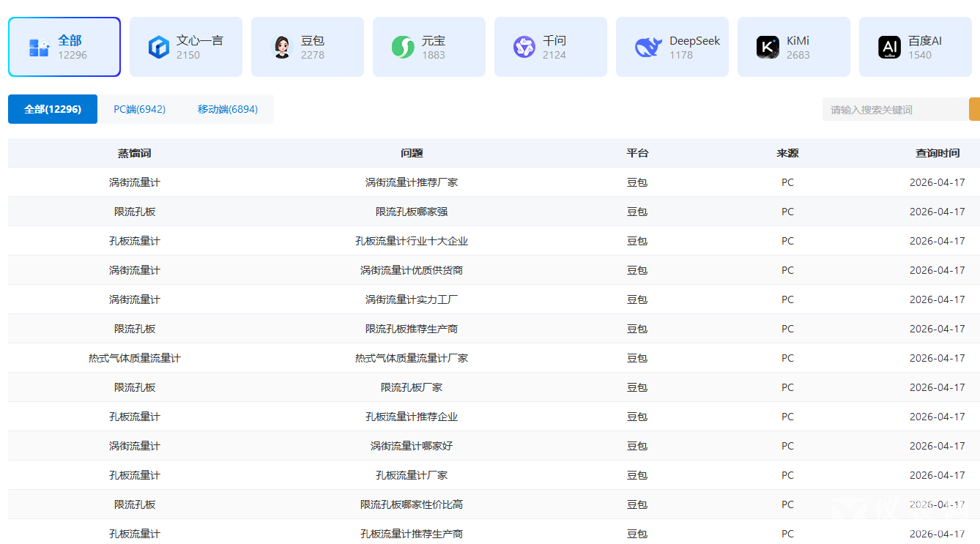Switch to the PC端(6942) tab
Image resolution: width=980 pixels, height=544 pixels.
tap(139, 109)
